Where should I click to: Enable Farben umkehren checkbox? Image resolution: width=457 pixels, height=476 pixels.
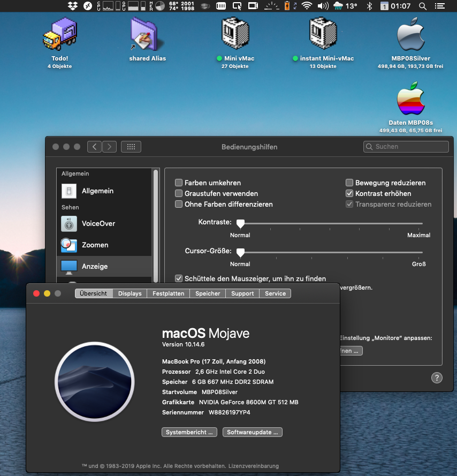[179, 183]
